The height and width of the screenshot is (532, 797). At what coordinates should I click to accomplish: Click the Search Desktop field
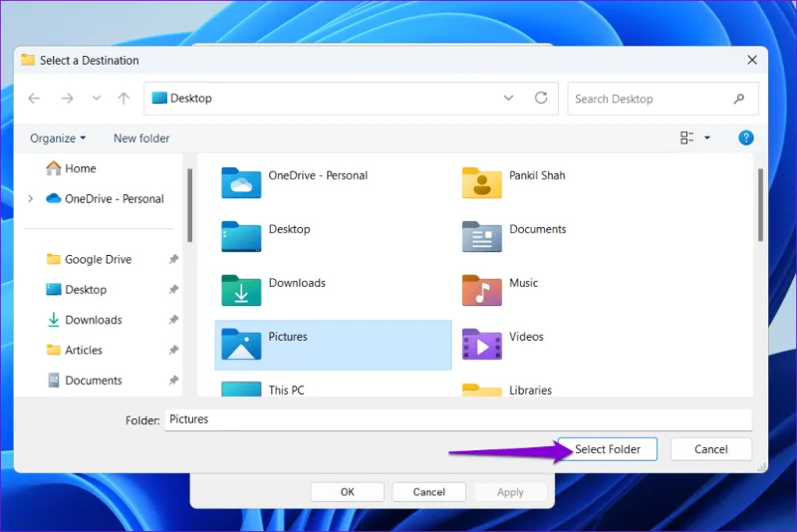[x=663, y=99]
